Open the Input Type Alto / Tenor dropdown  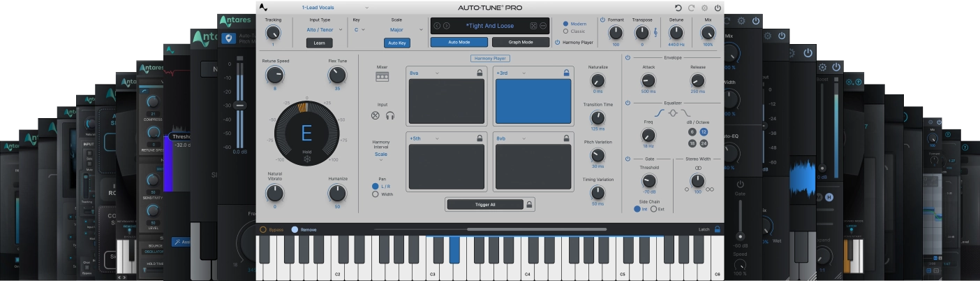325,30
